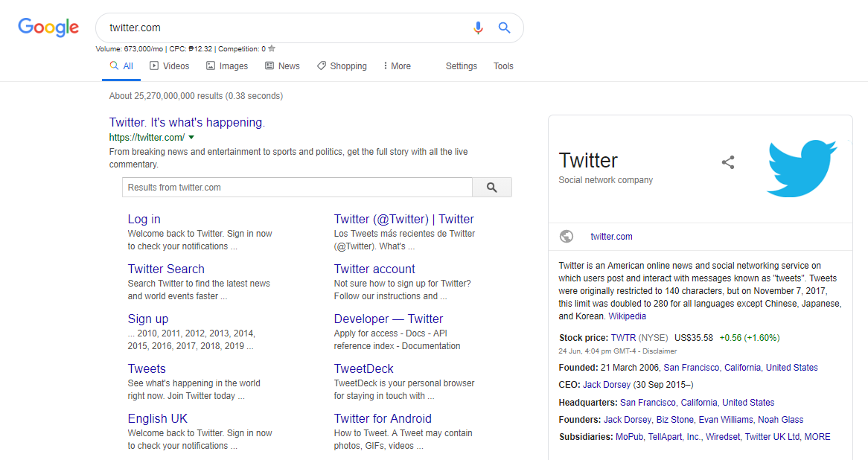Select the All results tab
This screenshot has width=868, height=460.
click(x=121, y=66)
